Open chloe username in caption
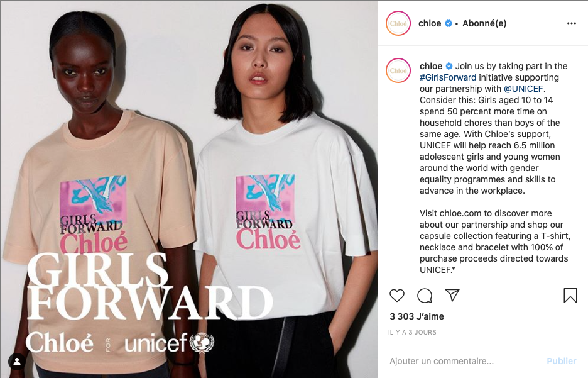Viewport: 588px width, 378px height. tap(431, 66)
